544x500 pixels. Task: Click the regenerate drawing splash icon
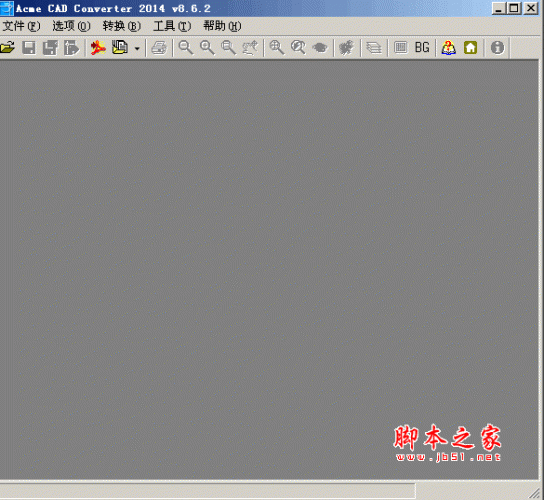click(346, 48)
